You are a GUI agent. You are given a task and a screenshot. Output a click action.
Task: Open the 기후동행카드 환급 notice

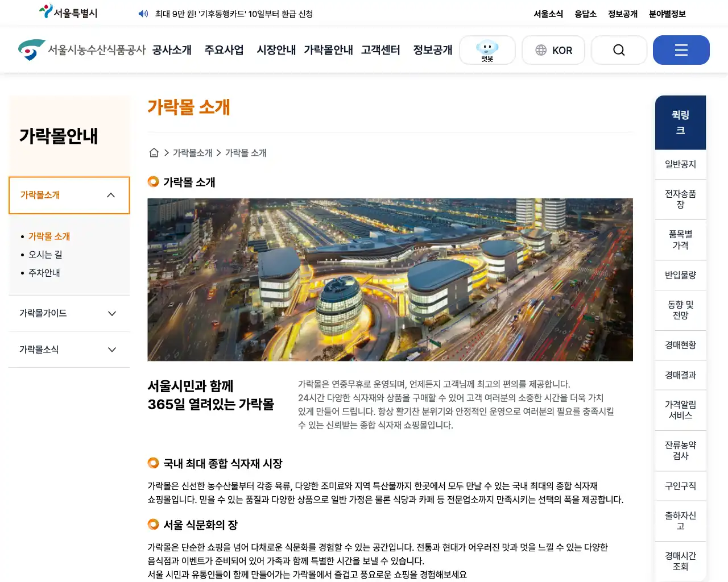[234, 14]
